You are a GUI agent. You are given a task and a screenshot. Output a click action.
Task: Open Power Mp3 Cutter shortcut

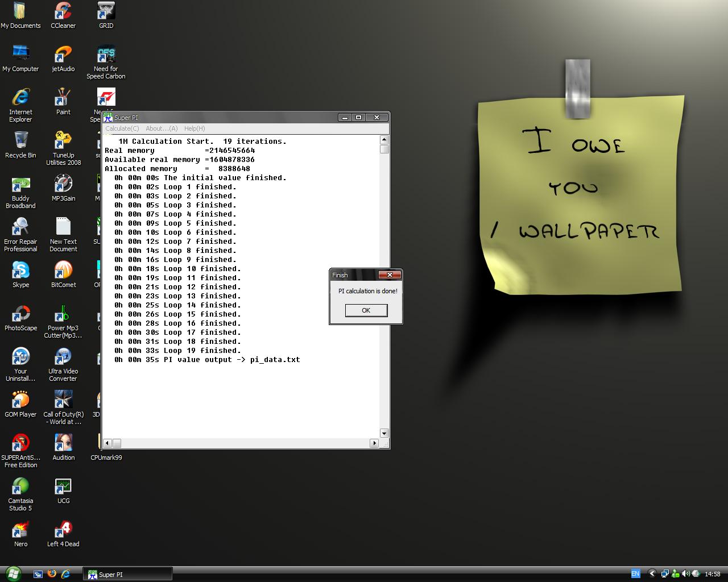pos(63,322)
